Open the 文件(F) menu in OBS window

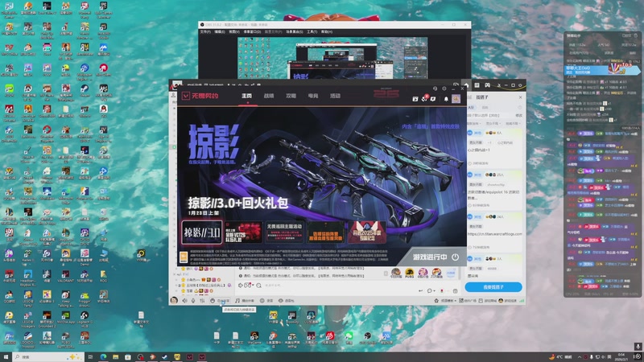pyautogui.click(x=205, y=31)
